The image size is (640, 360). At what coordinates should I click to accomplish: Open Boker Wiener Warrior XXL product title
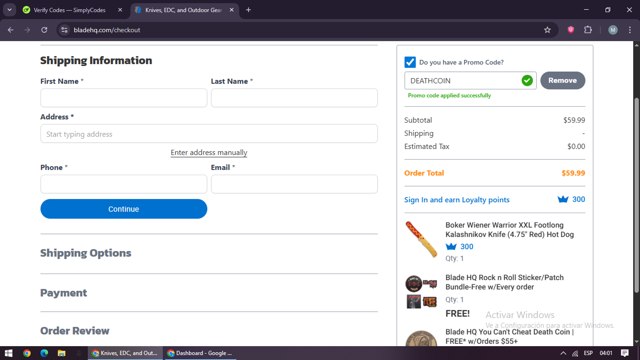point(509,230)
